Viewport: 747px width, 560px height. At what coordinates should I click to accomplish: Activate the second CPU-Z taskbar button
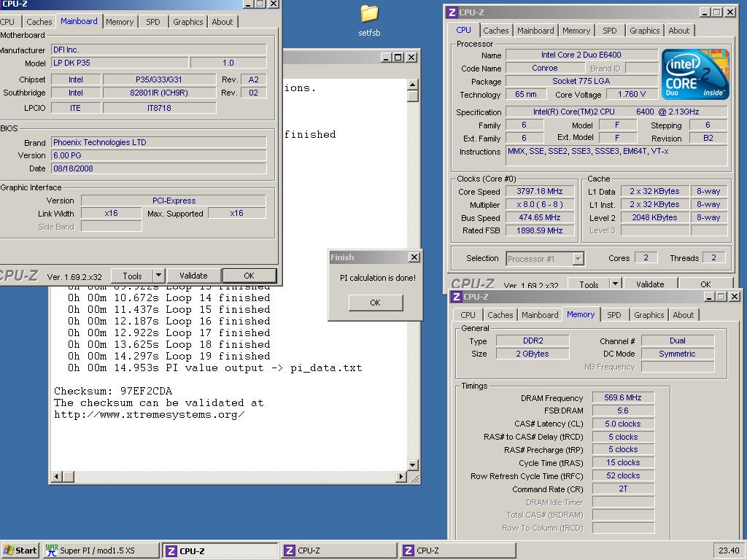tap(338, 551)
